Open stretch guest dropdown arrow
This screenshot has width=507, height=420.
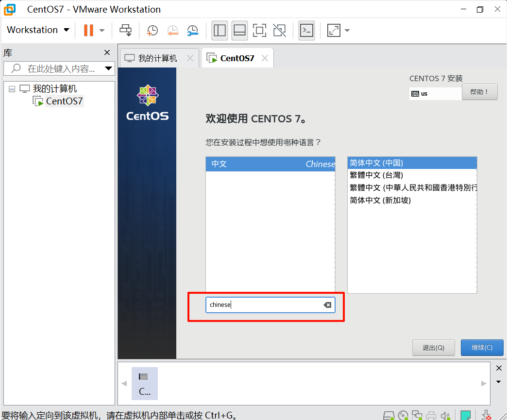pyautogui.click(x=347, y=31)
